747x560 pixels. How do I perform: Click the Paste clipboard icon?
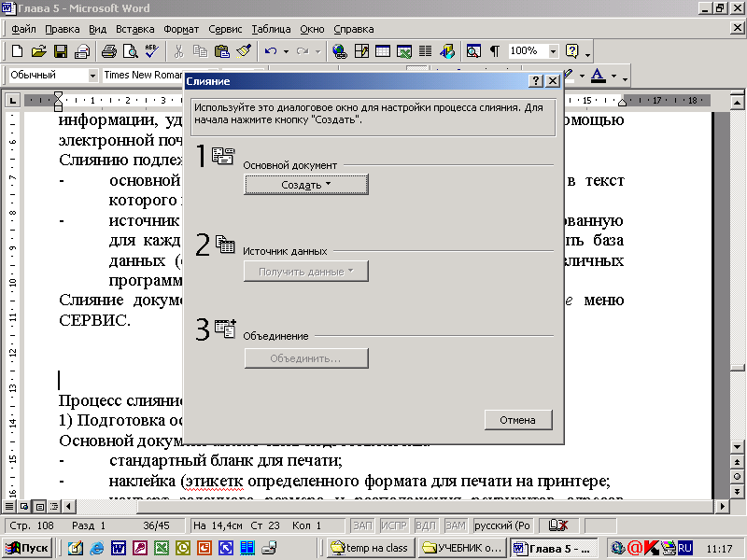tap(222, 51)
